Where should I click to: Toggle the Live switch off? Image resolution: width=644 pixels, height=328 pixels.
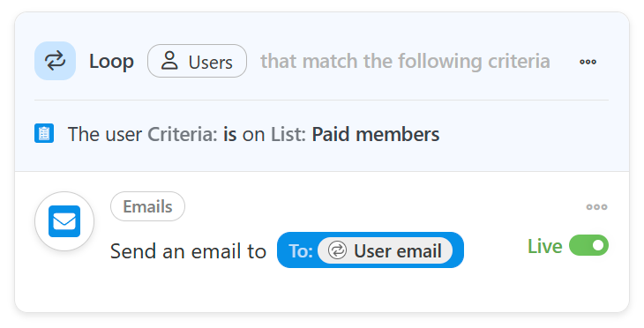click(588, 245)
